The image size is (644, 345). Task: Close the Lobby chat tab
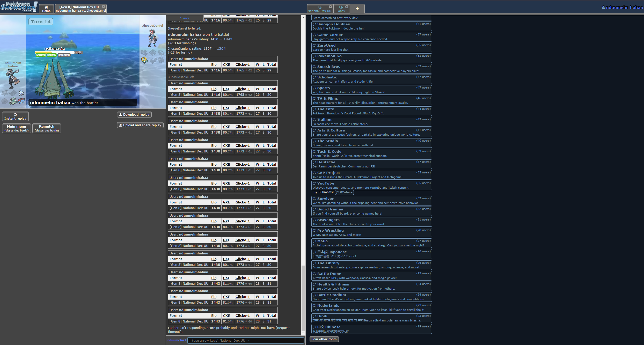click(x=347, y=7)
